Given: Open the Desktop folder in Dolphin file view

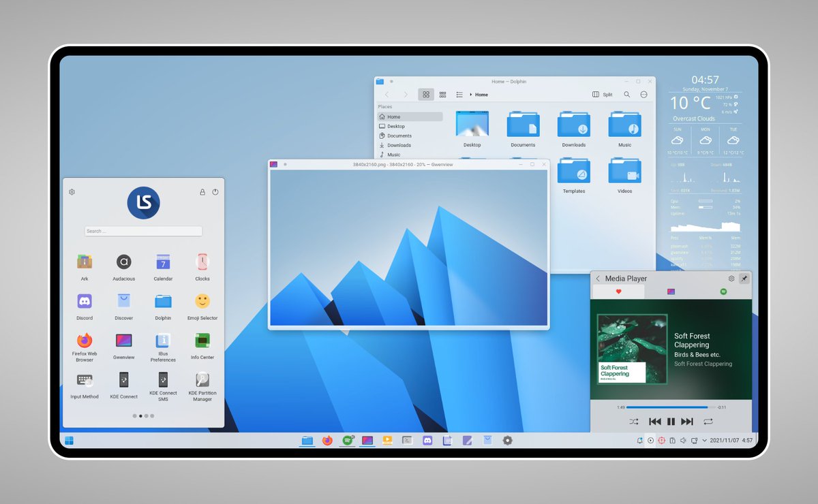Looking at the screenshot, I should [472, 128].
